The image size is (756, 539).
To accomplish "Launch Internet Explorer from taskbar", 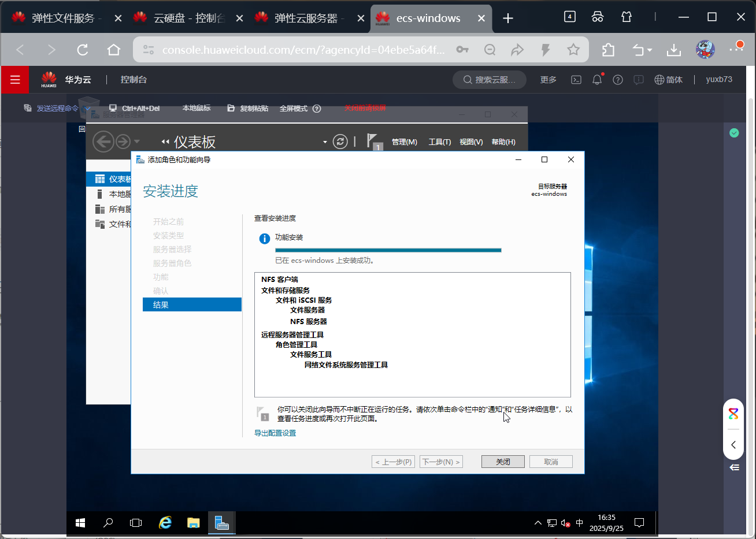I will point(165,523).
